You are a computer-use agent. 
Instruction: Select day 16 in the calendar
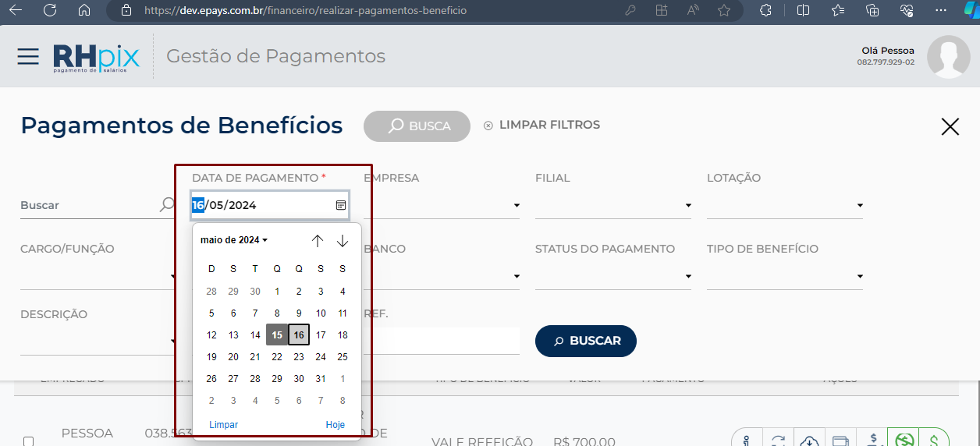[299, 334]
